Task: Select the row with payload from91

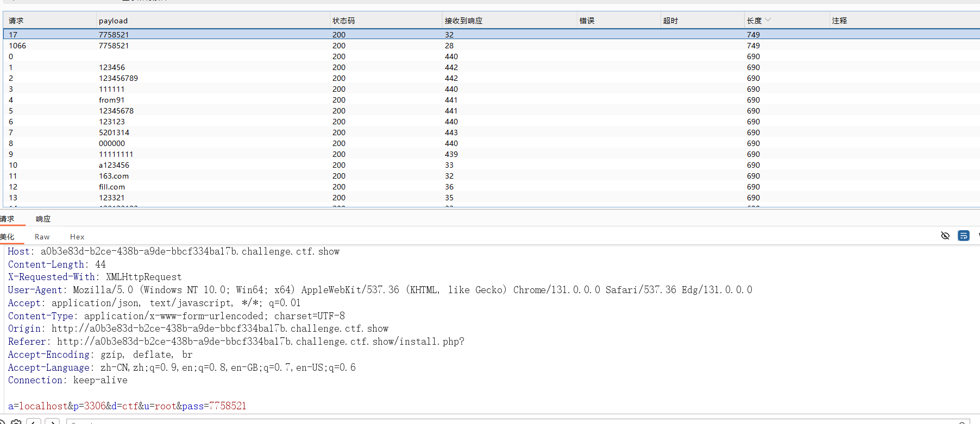Action: (492, 100)
